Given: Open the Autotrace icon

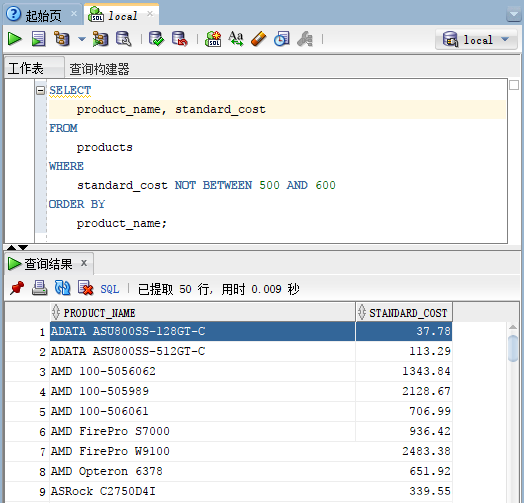Looking at the screenshot, I should 100,39.
